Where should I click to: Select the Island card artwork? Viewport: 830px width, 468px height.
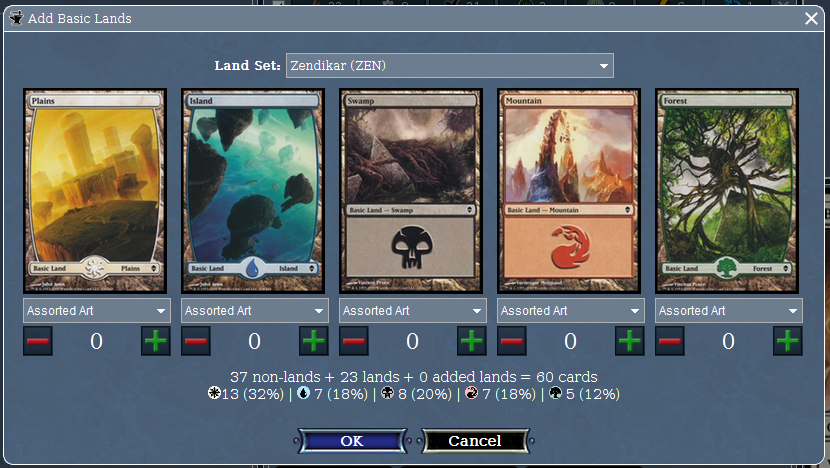[253, 191]
